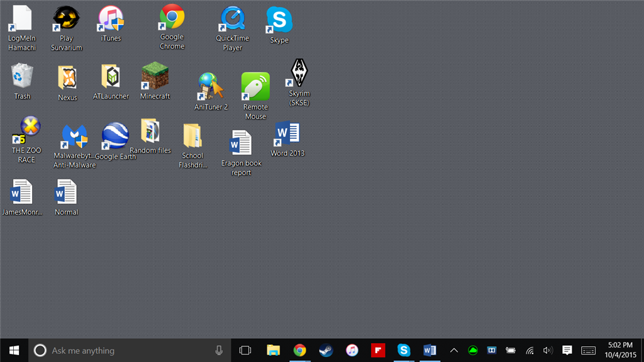
Task: Open the touch keyboard
Action: coord(589,351)
